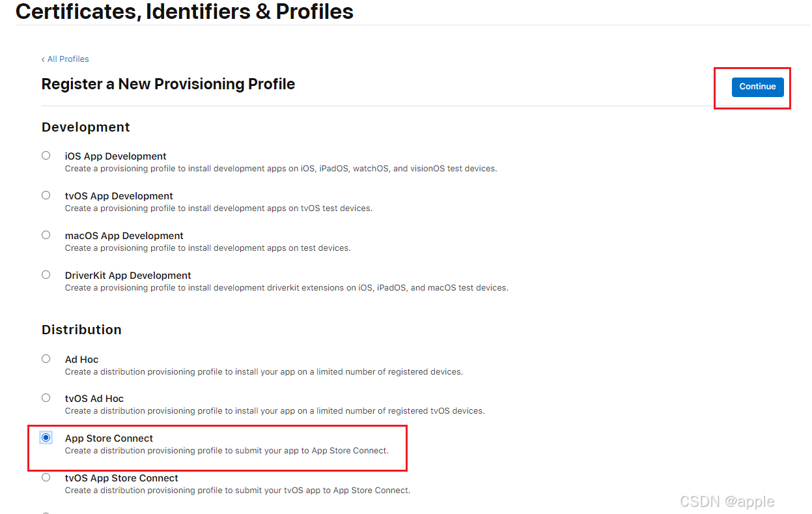
Task: Click the description under tvOS App Store Connect
Action: point(236,490)
